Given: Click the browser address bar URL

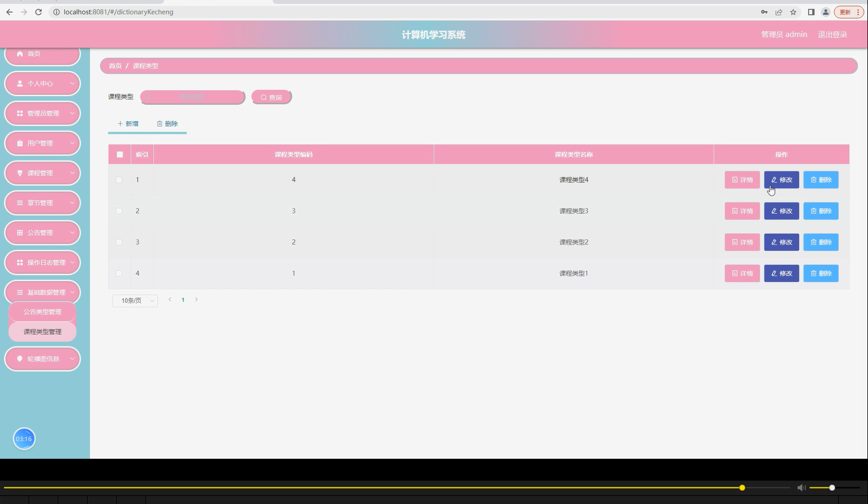Looking at the screenshot, I should tap(119, 12).
